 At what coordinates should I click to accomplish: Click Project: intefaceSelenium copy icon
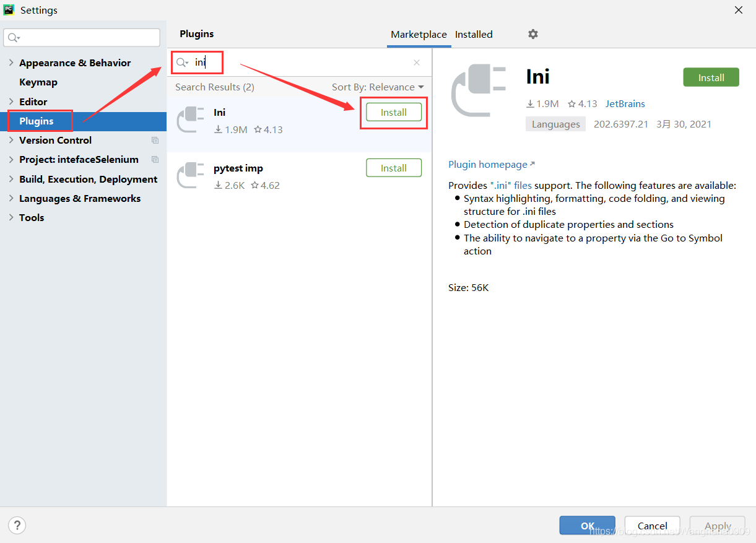tap(155, 160)
